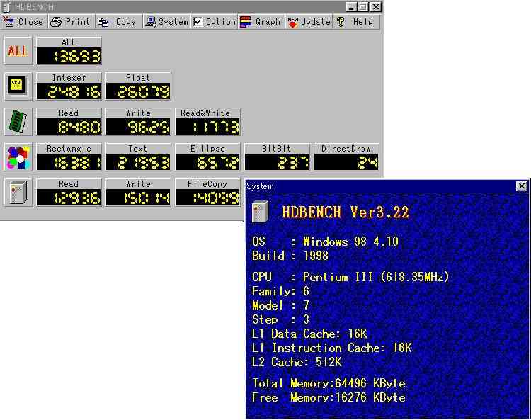
Task: Check for Update in the toolbar
Action: pyautogui.click(x=309, y=22)
